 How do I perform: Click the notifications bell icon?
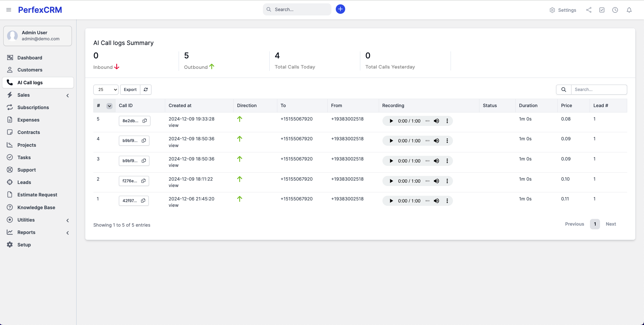click(629, 10)
